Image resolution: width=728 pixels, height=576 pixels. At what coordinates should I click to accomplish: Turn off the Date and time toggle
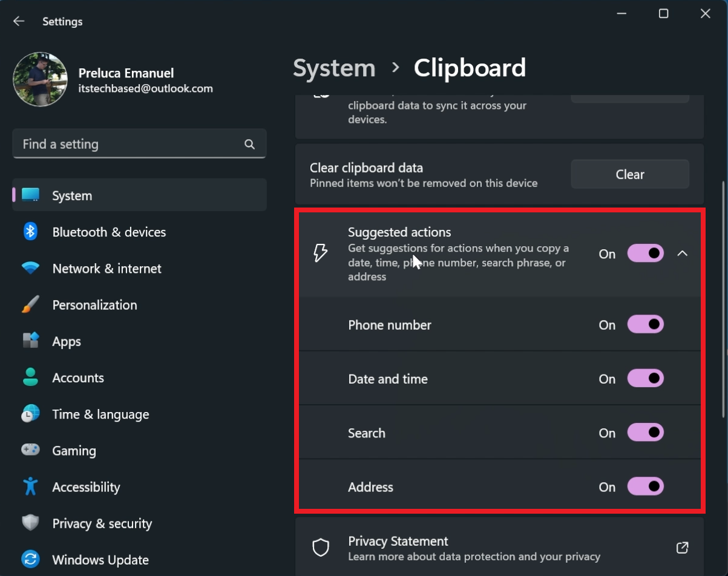pyautogui.click(x=645, y=378)
